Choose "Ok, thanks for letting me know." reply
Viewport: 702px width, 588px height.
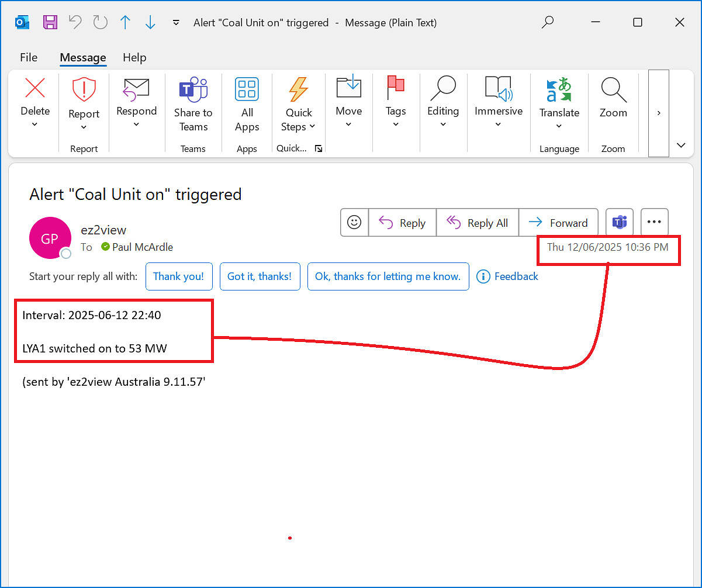coord(388,276)
